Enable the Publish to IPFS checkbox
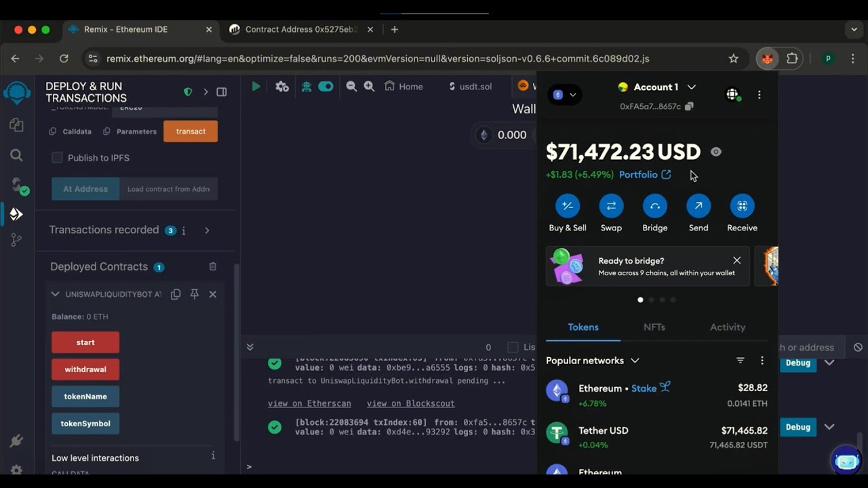This screenshot has width=868, height=488. [x=57, y=157]
